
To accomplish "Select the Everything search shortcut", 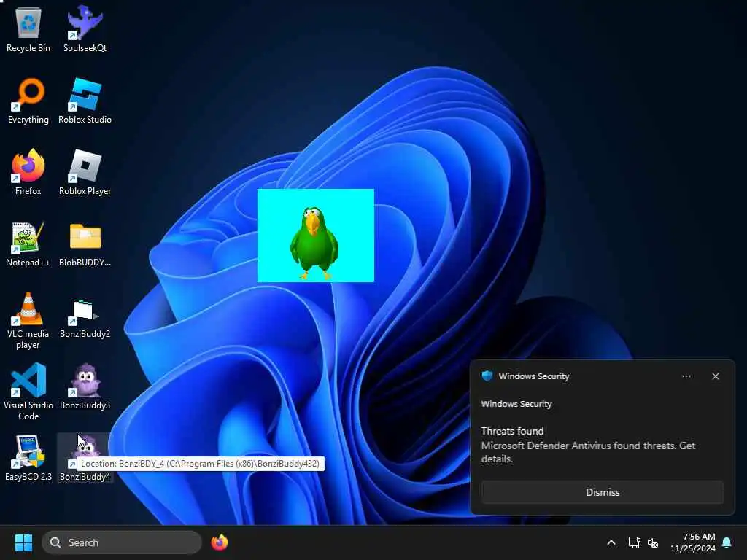I will 28,101.
